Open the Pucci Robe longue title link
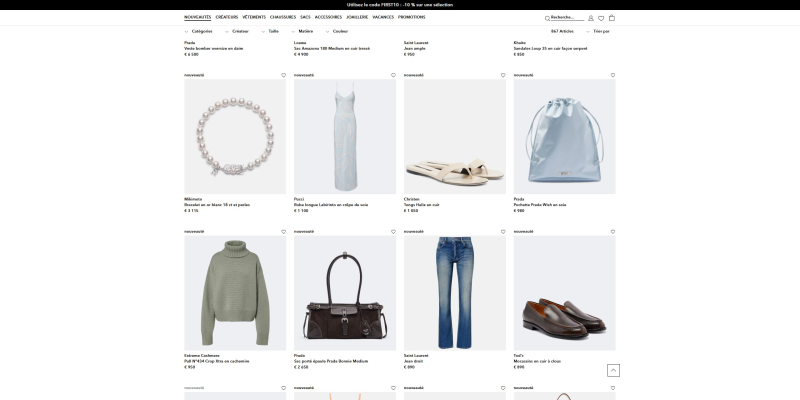Screen dimensions: 800x400 (x=331, y=205)
